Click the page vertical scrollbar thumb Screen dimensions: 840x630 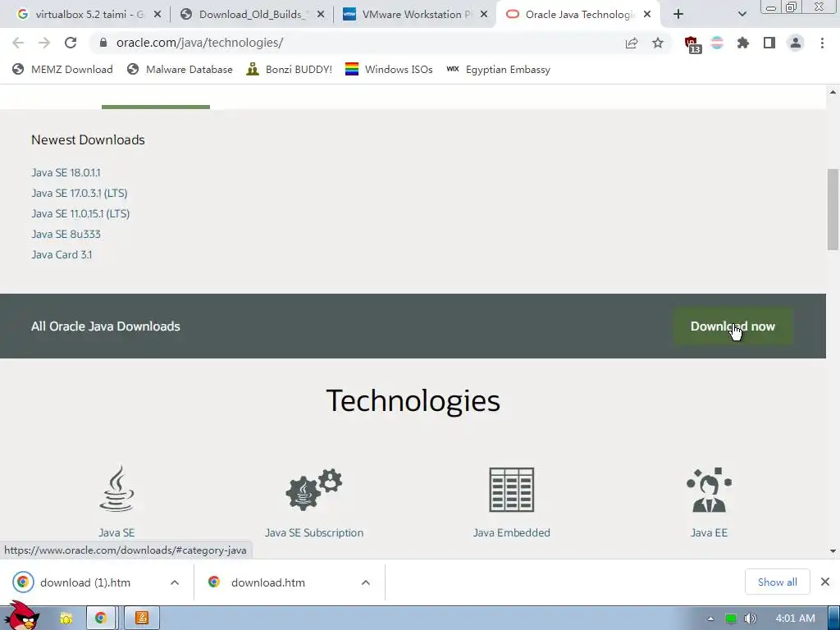(833, 209)
